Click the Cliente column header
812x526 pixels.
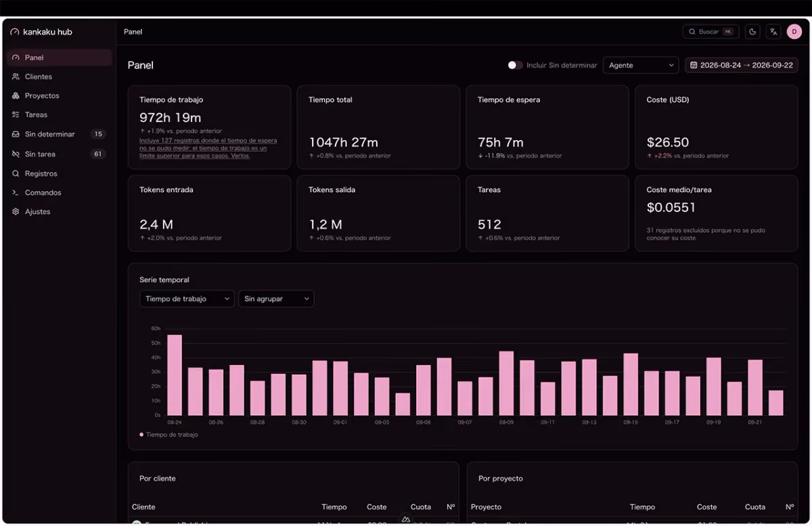pos(143,507)
